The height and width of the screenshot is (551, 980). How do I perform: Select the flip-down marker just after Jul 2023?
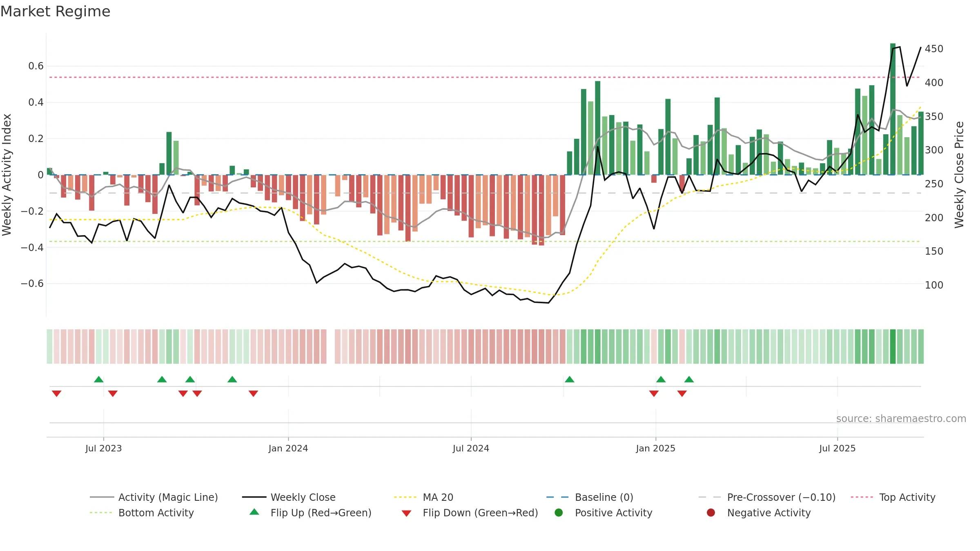click(113, 393)
